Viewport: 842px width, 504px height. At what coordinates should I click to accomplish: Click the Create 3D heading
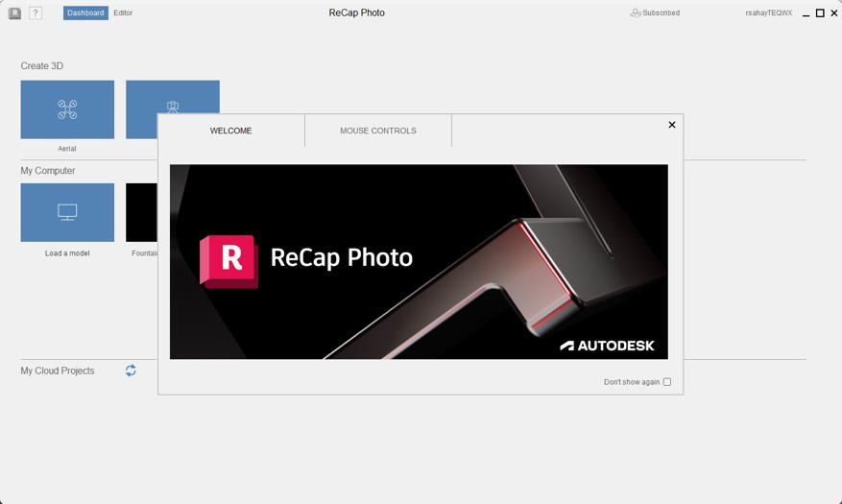(42, 66)
